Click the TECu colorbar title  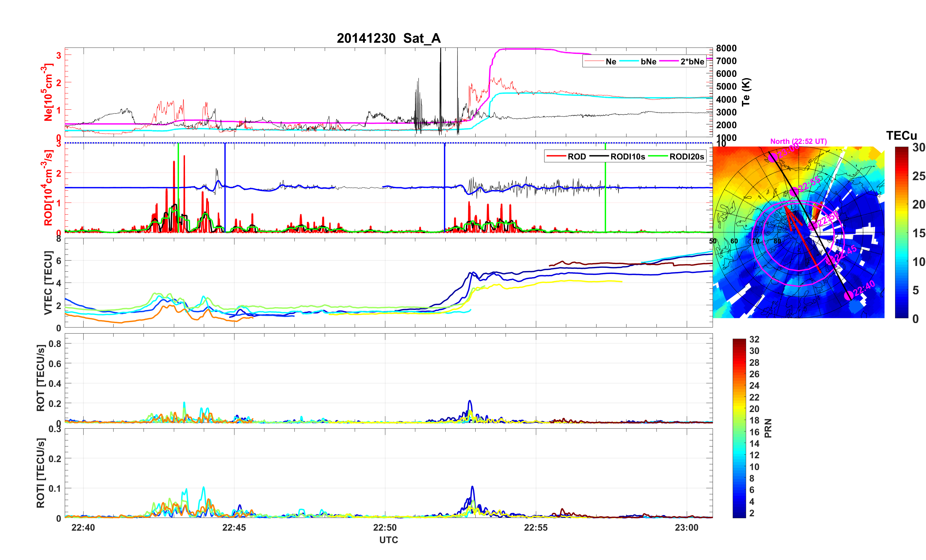point(901,136)
